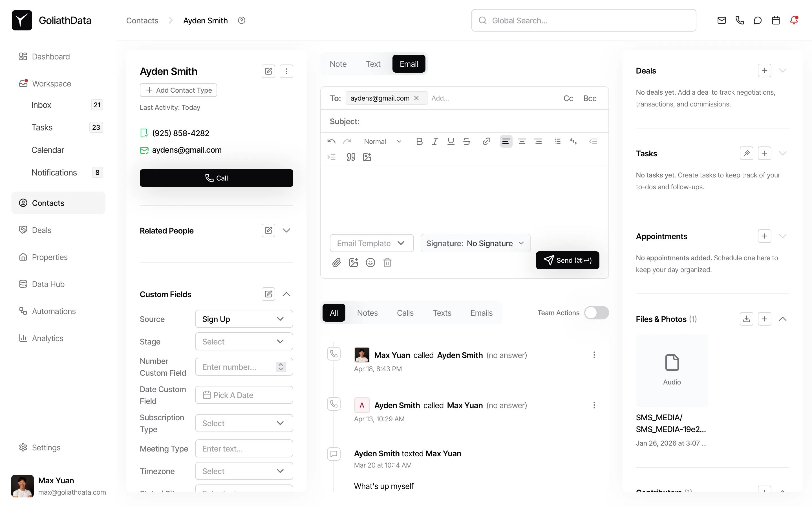
Task: Open the calendar icon in top bar
Action: [775, 20]
